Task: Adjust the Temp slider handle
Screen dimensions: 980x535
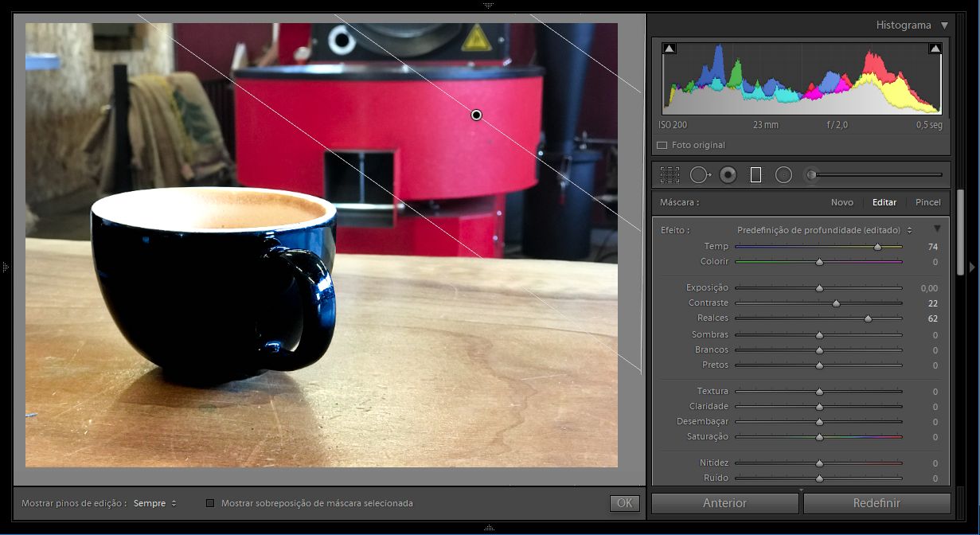Action: click(877, 248)
